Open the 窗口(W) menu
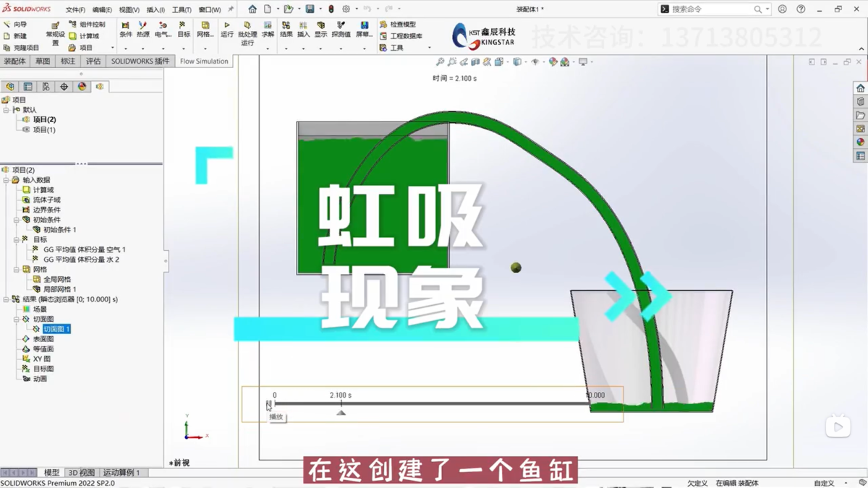This screenshot has height=488, width=868. tap(210, 10)
